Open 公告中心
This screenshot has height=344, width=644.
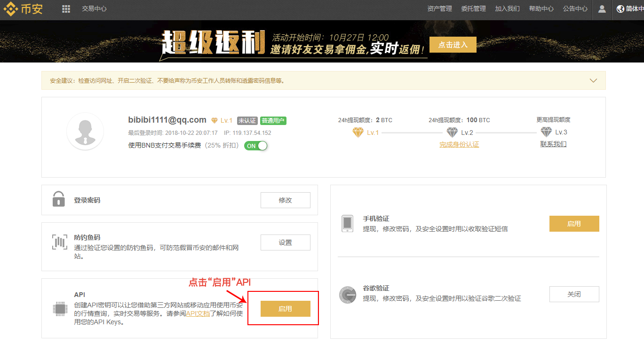pyautogui.click(x=575, y=9)
